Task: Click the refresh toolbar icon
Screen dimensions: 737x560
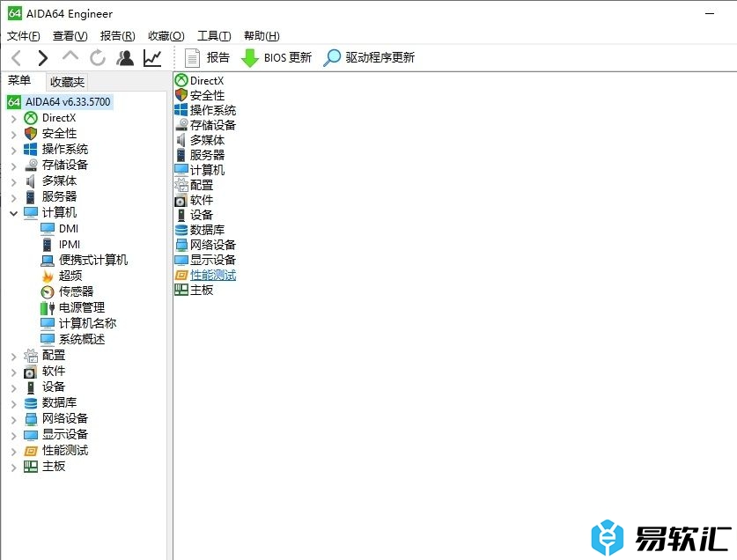Action: (x=98, y=58)
